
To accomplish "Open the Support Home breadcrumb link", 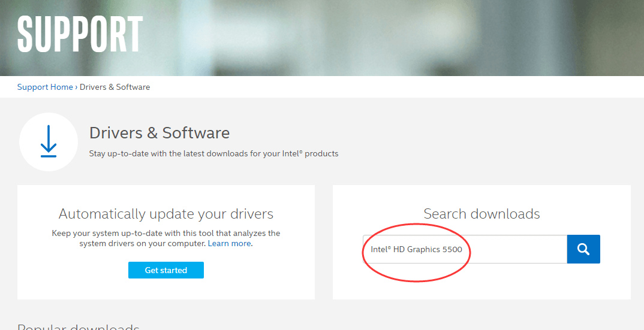I will (x=45, y=87).
